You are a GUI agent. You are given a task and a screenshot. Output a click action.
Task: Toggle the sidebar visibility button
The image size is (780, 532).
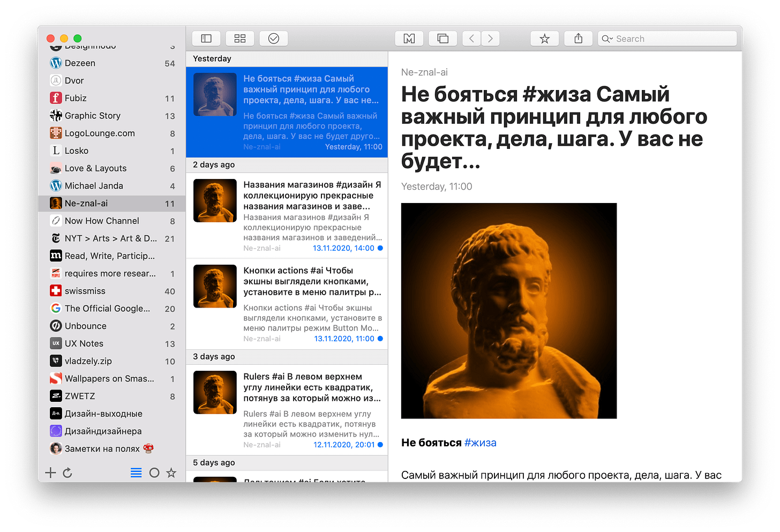click(206, 39)
